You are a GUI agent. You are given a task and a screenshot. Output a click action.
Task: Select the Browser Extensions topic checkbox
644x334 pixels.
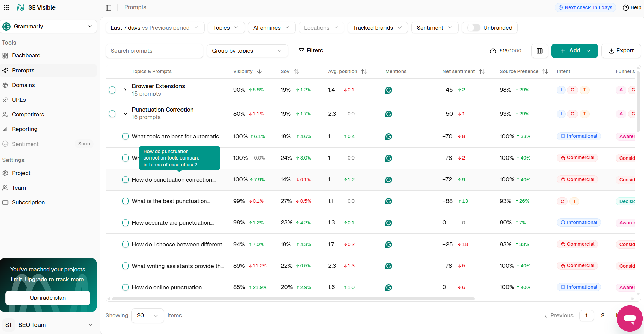click(112, 90)
